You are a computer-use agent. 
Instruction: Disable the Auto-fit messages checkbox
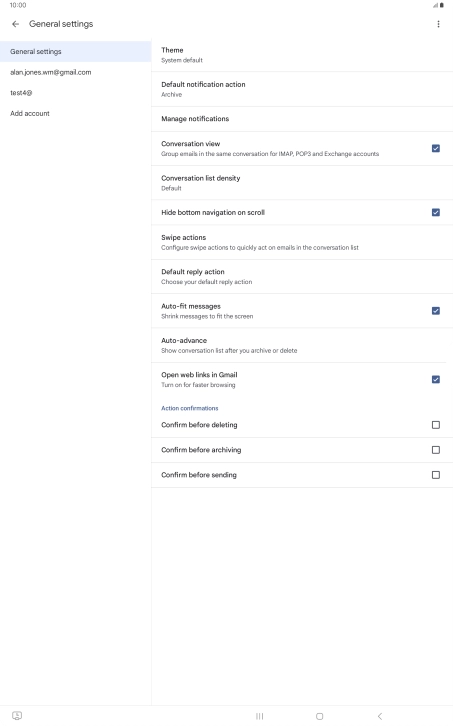pyautogui.click(x=435, y=311)
